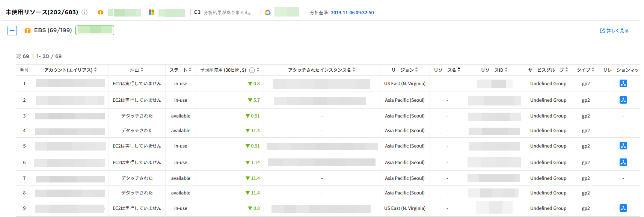The image size is (644, 217).
Task: Select the AWS orange cube icon in header
Action: pyautogui.click(x=100, y=12)
